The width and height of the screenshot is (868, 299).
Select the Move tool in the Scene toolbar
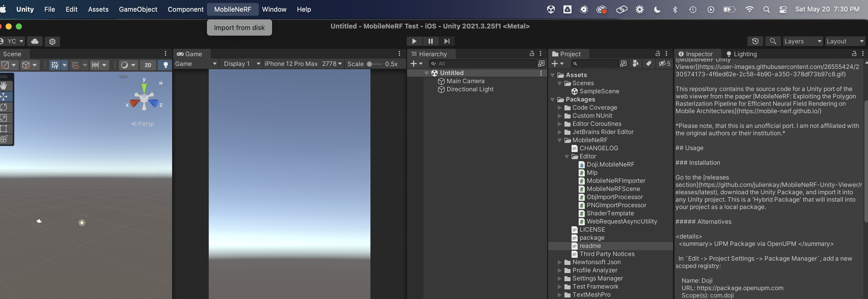pos(5,97)
